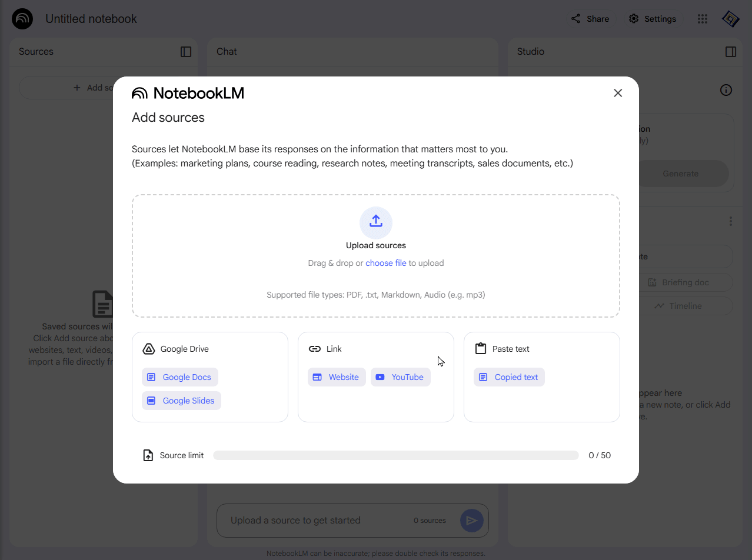This screenshot has height=560, width=752.
Task: Click the Chat panel header
Action: click(x=227, y=52)
